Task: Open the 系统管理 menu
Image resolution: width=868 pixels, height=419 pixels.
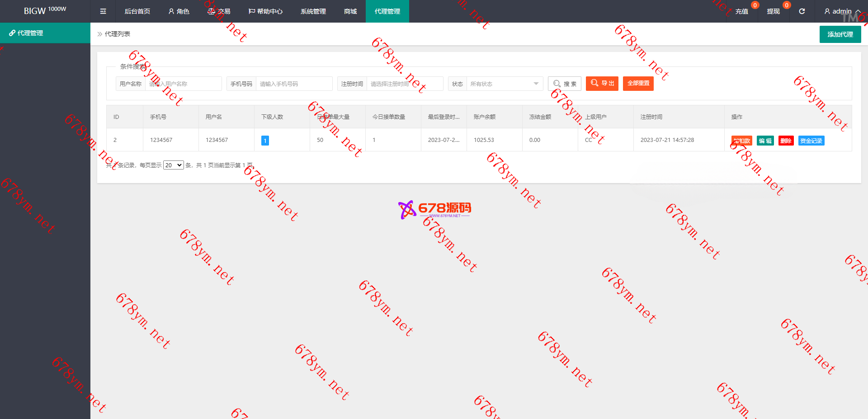Action: click(x=313, y=11)
